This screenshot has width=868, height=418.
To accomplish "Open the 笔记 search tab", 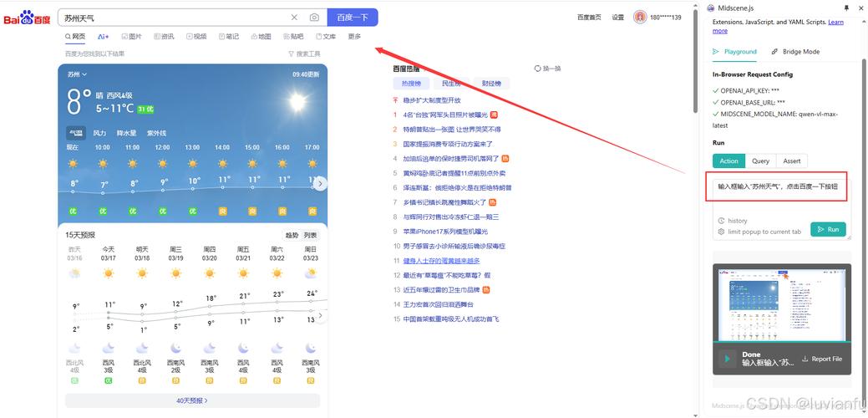I will tap(229, 37).
